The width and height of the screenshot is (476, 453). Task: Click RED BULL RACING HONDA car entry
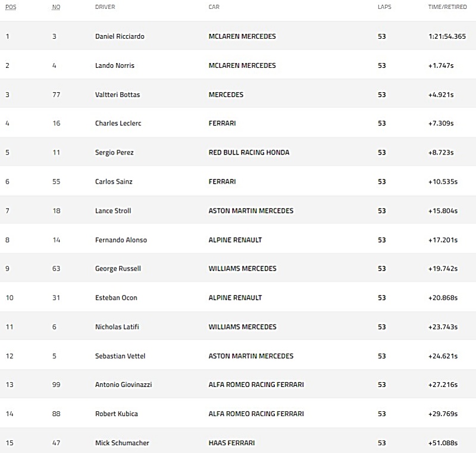pyautogui.click(x=249, y=152)
